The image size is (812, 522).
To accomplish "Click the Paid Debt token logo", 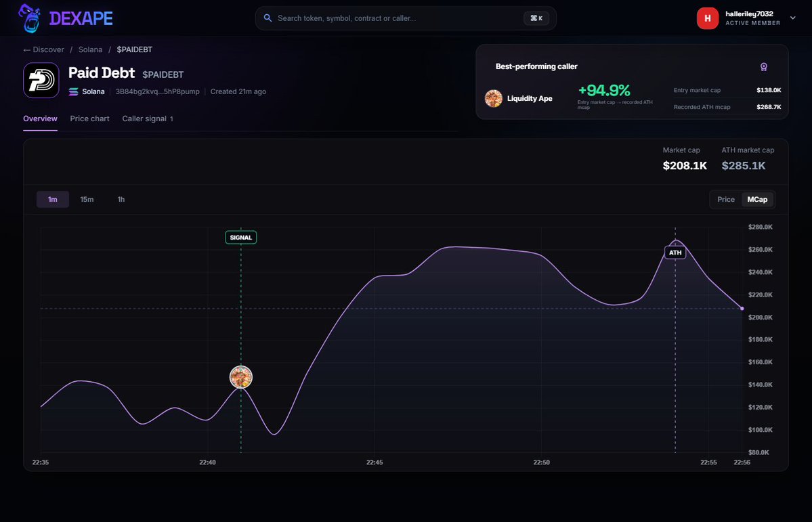I will click(41, 81).
